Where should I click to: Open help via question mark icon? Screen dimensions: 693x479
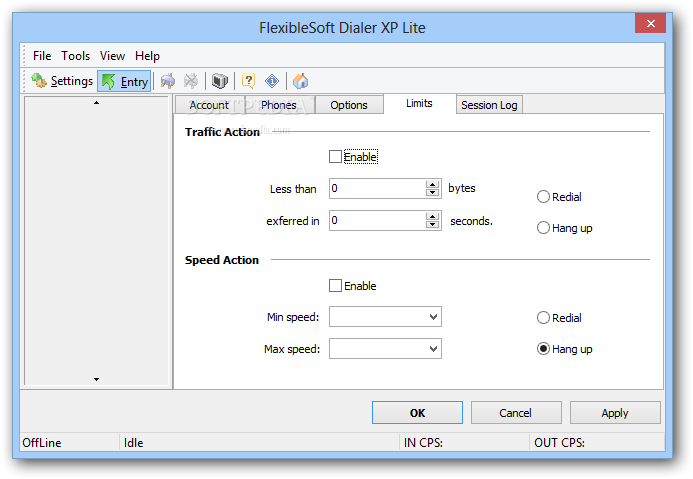tap(248, 81)
